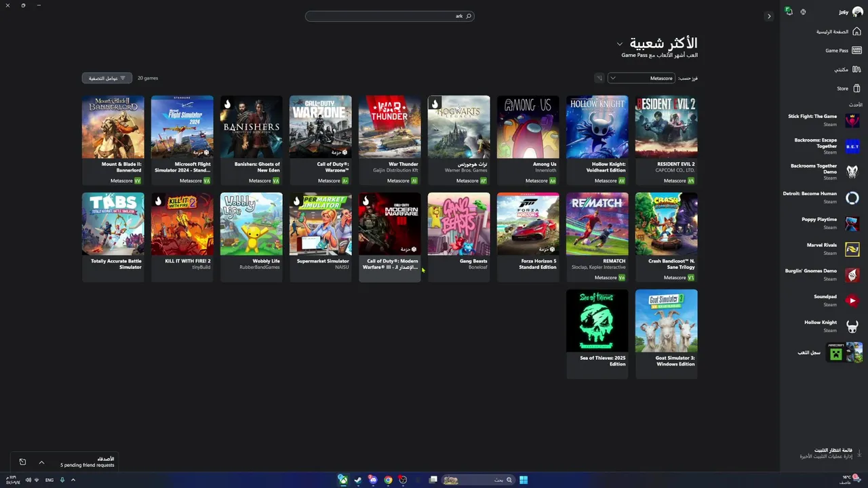Image resolution: width=868 pixels, height=488 pixels.
Task: Open the filters (عوامل التصفية) button
Action: click(107, 78)
